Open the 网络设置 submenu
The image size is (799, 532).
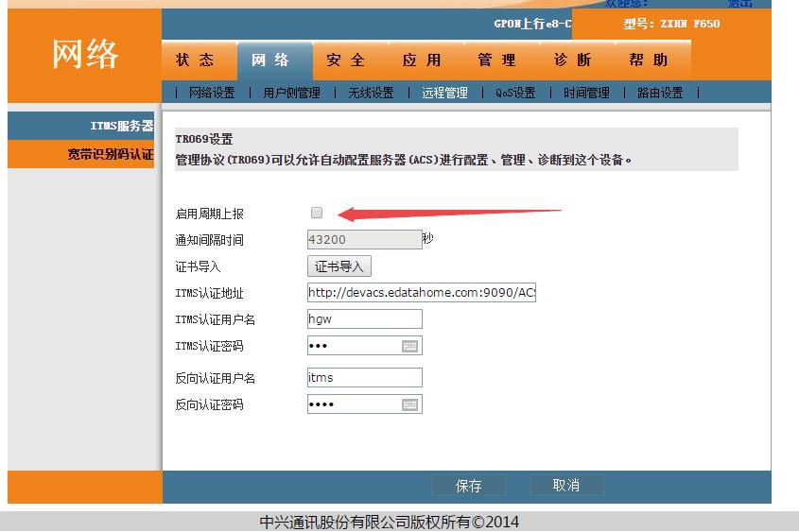coord(212,93)
